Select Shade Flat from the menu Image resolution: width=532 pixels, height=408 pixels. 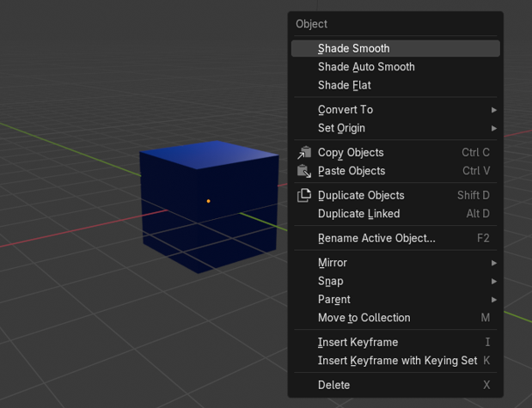(344, 85)
